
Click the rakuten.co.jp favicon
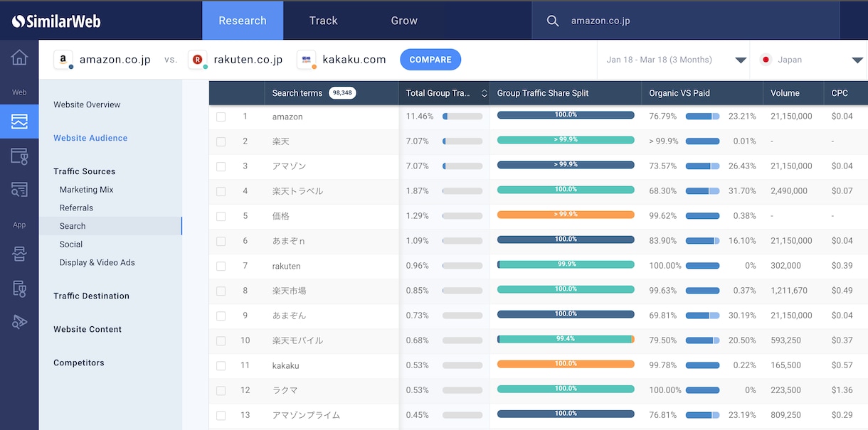click(197, 60)
